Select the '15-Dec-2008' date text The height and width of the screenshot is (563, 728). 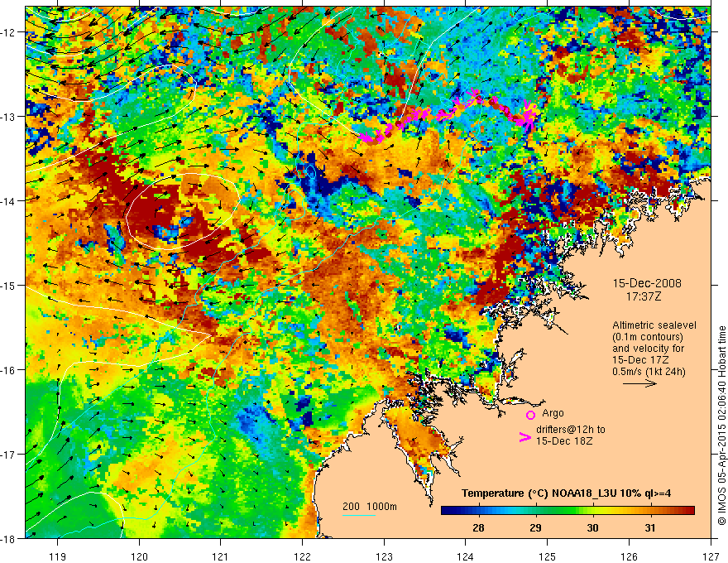click(x=647, y=283)
